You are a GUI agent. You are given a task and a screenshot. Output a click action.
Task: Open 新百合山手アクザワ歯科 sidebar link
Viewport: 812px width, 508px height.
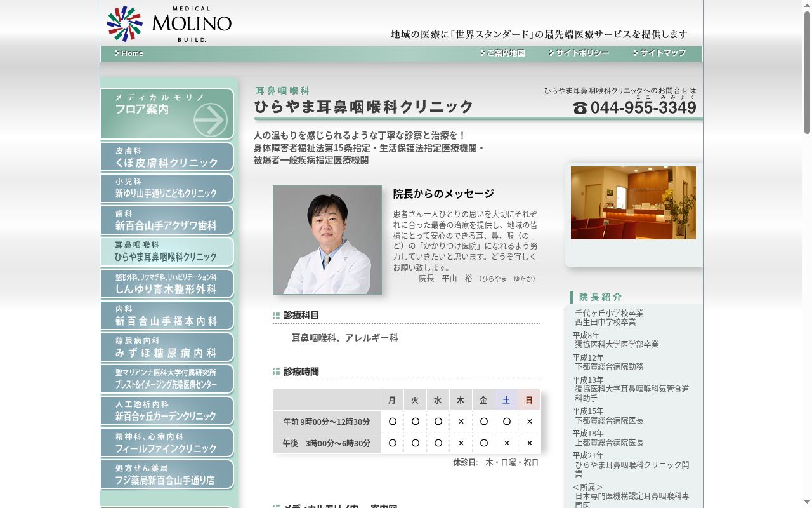point(167,220)
